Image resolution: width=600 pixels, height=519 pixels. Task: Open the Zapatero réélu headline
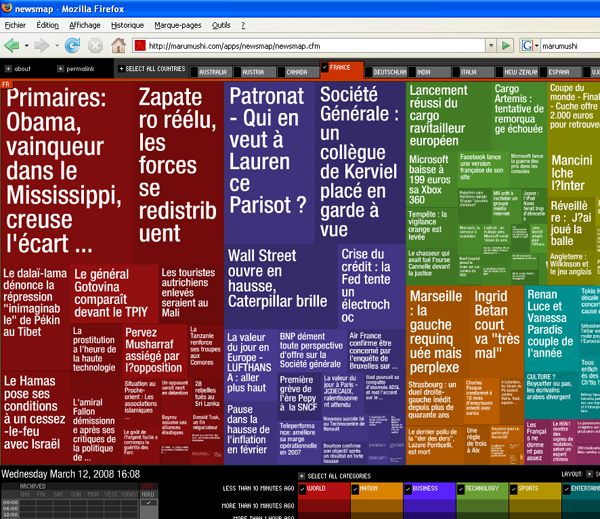point(178,165)
